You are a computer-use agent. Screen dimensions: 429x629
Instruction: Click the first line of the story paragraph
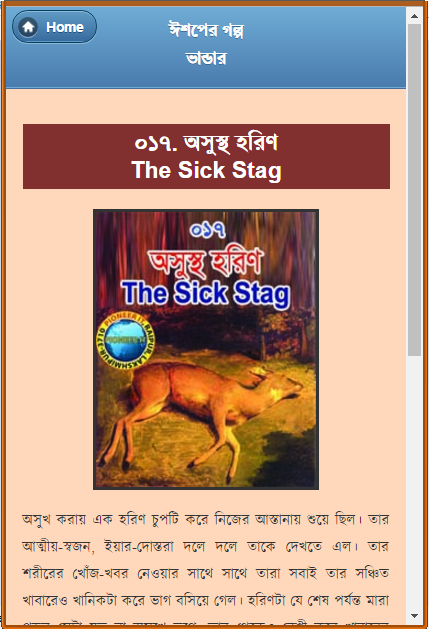pos(205,519)
